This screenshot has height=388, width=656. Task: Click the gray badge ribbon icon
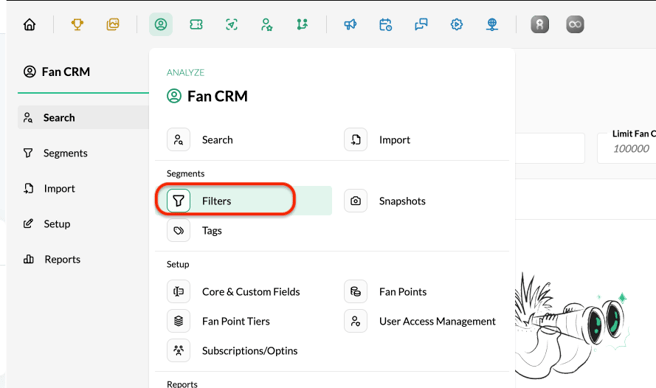tap(540, 24)
